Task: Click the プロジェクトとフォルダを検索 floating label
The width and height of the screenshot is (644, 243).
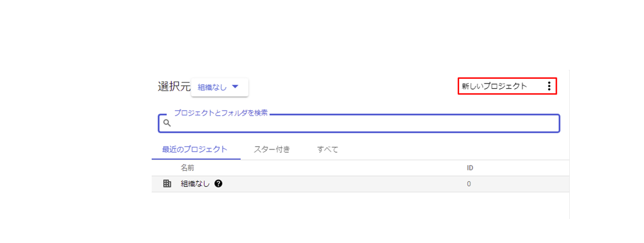Action: 221,113
